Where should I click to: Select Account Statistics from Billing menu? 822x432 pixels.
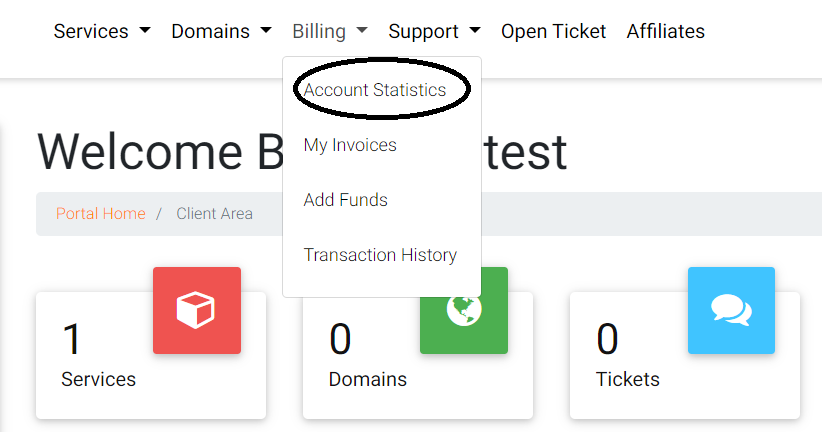click(375, 90)
